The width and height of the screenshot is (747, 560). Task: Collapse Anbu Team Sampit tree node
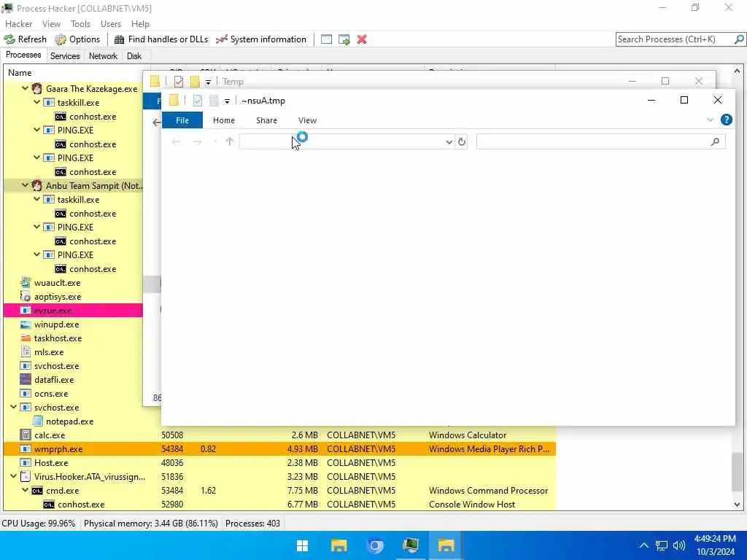point(26,186)
